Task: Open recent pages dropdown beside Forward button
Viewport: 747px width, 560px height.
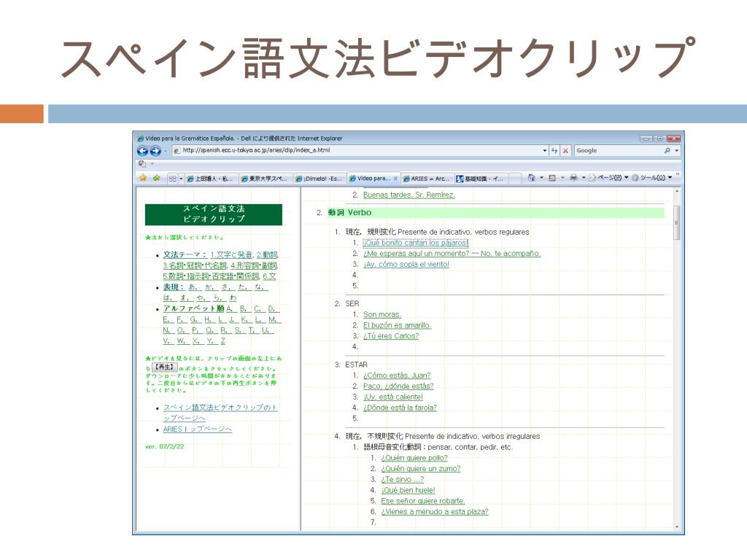Action: tap(166, 151)
